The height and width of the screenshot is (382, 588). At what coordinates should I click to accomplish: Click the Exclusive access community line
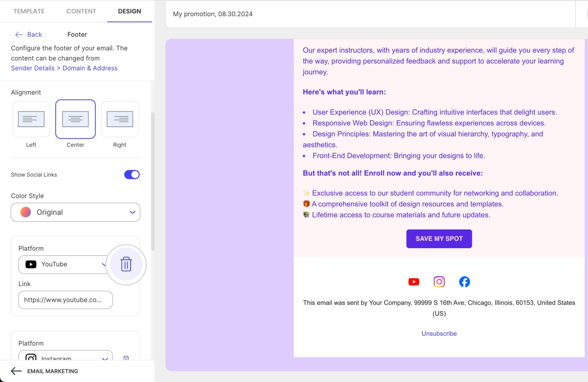coord(430,193)
